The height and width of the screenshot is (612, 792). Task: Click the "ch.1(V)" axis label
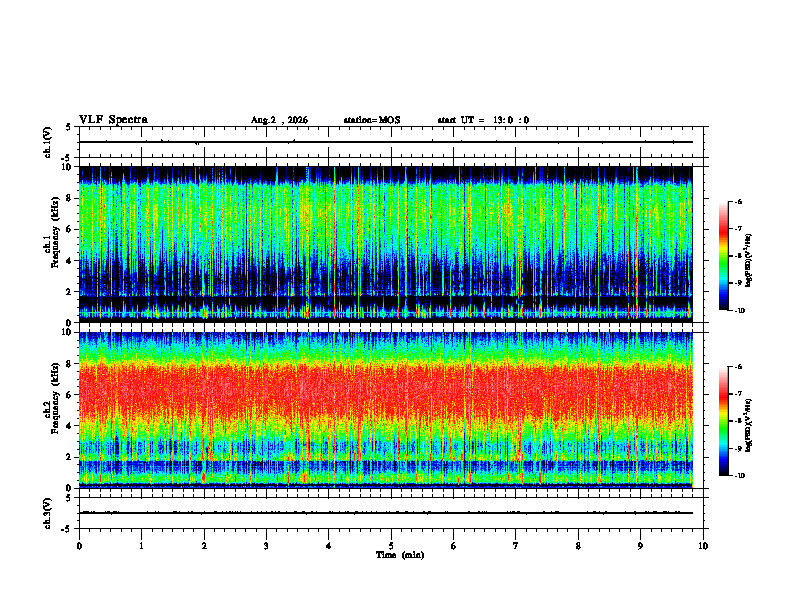47,142
